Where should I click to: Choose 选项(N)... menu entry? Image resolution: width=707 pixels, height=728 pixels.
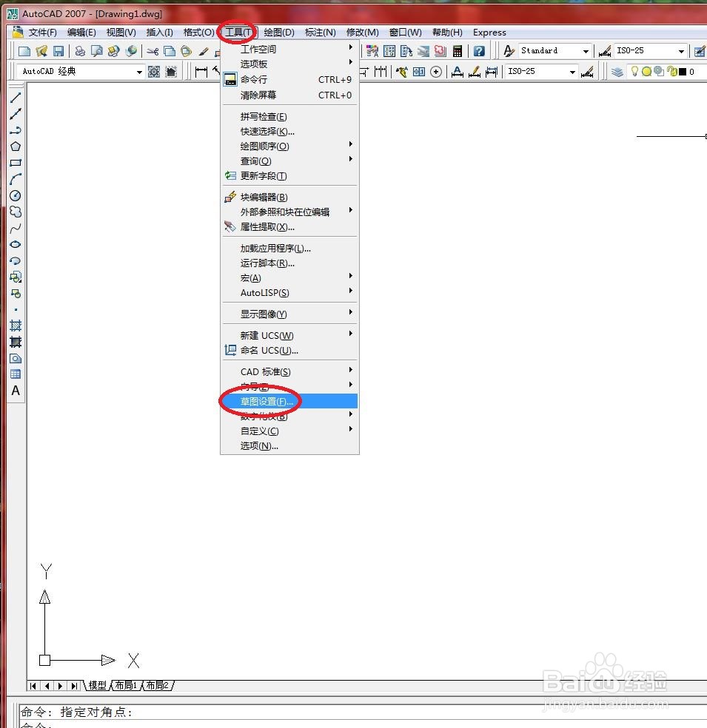(x=289, y=445)
